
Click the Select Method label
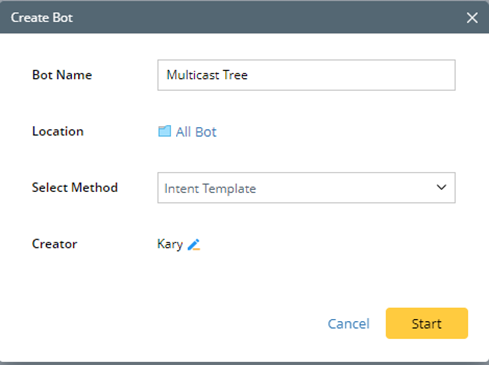pyautogui.click(x=75, y=188)
